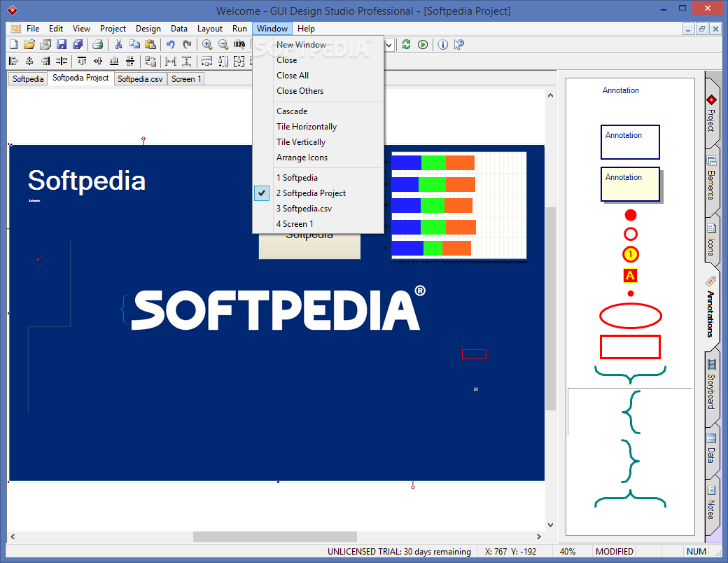Open the File menu

click(x=33, y=28)
